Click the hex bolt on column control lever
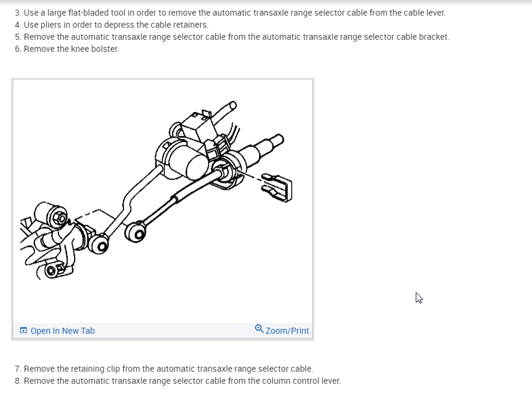Viewport: 532px width, 394px height. (60, 218)
